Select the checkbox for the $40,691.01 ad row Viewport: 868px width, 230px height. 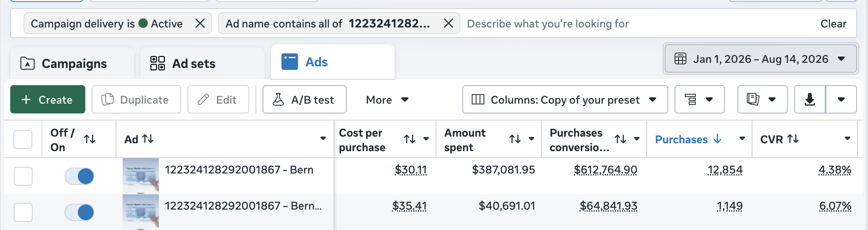coord(23,212)
